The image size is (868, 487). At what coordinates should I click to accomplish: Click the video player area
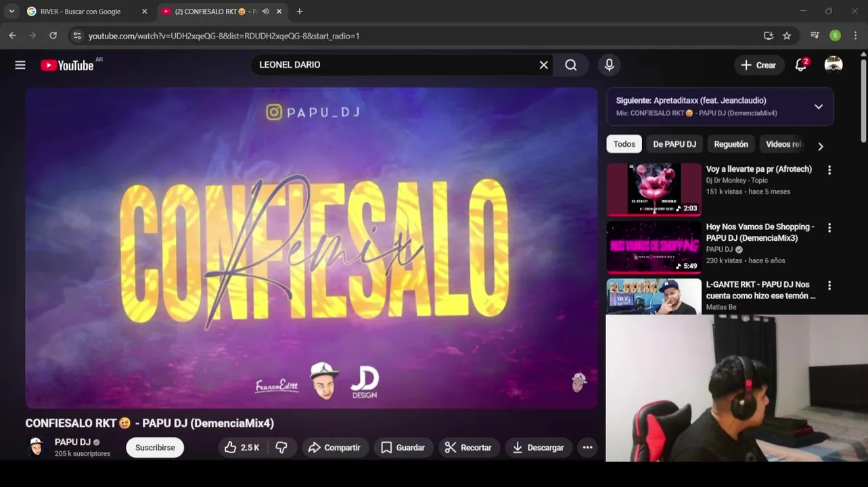[311, 248]
